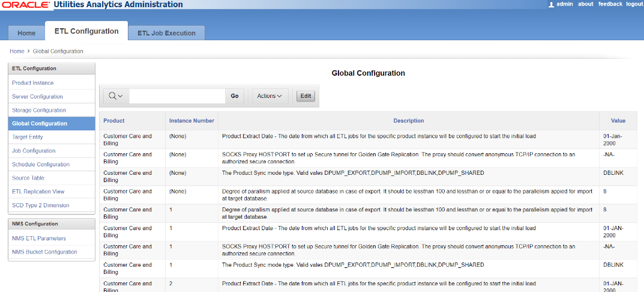Click the Global Configuration page heading
644x292 pixels.
point(368,73)
